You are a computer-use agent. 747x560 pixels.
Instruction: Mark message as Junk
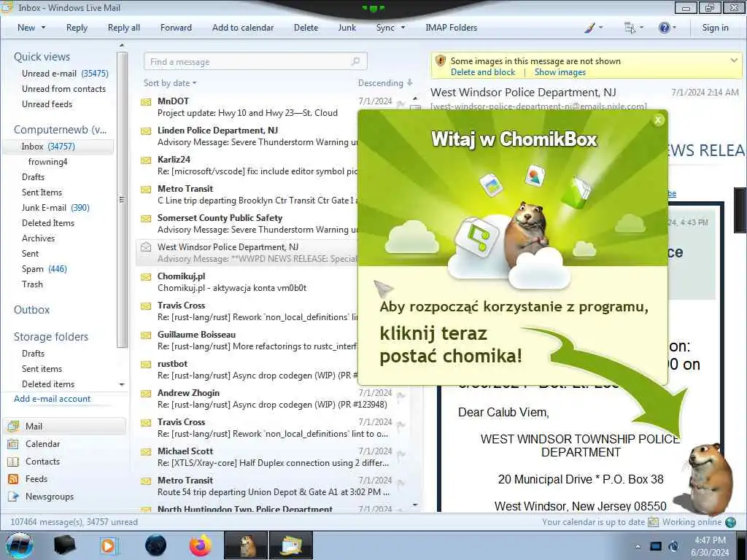click(x=347, y=28)
